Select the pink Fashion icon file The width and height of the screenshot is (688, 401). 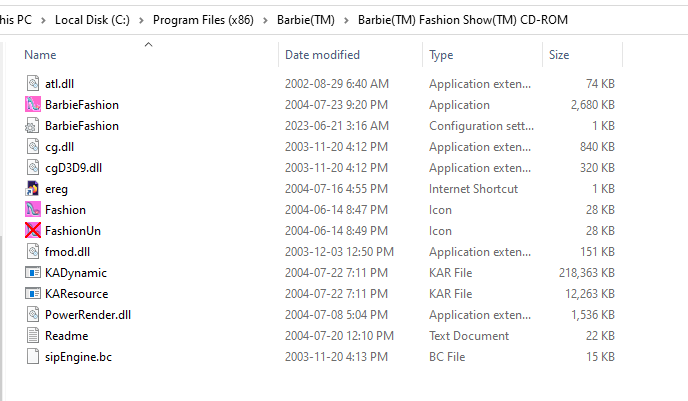pyautogui.click(x=32, y=209)
